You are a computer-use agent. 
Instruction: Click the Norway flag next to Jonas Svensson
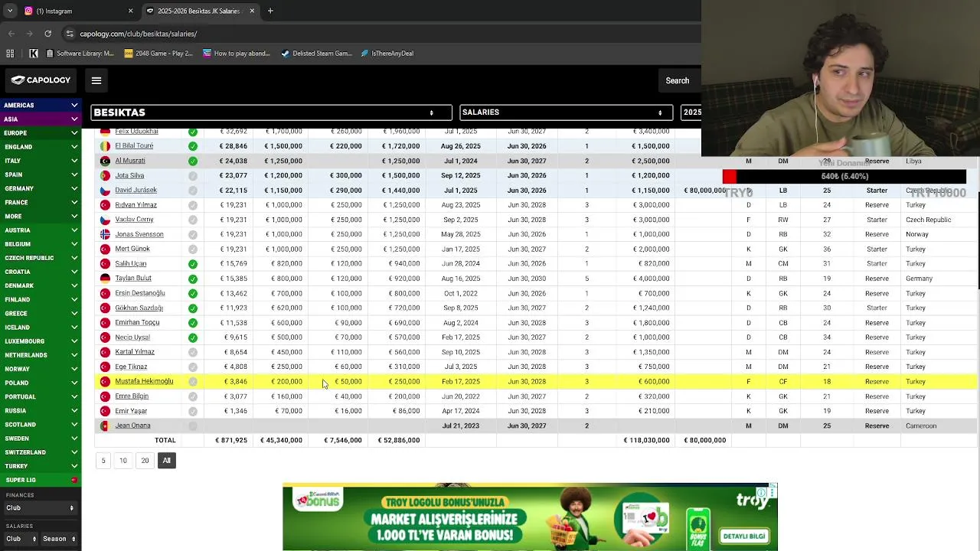(105, 234)
